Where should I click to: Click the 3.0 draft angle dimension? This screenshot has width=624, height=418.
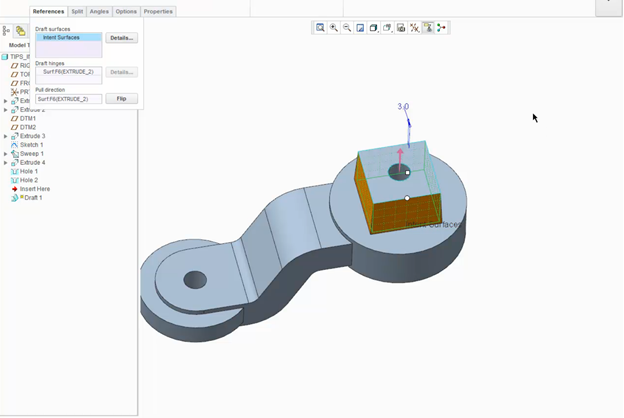point(403,107)
